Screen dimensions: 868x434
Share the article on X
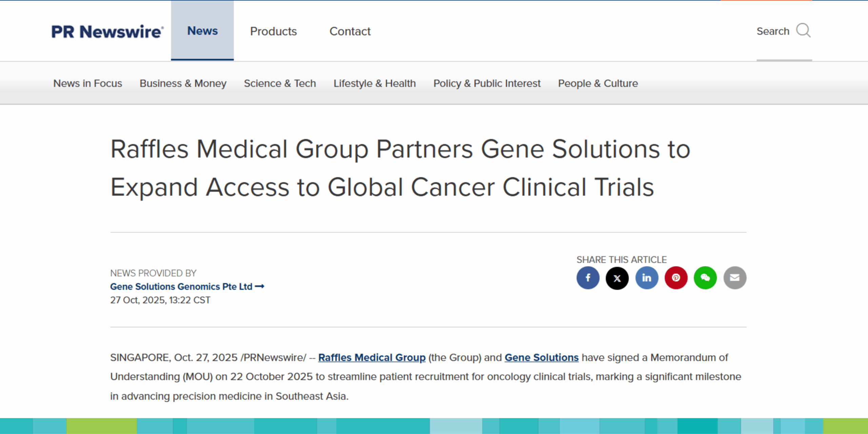click(617, 278)
